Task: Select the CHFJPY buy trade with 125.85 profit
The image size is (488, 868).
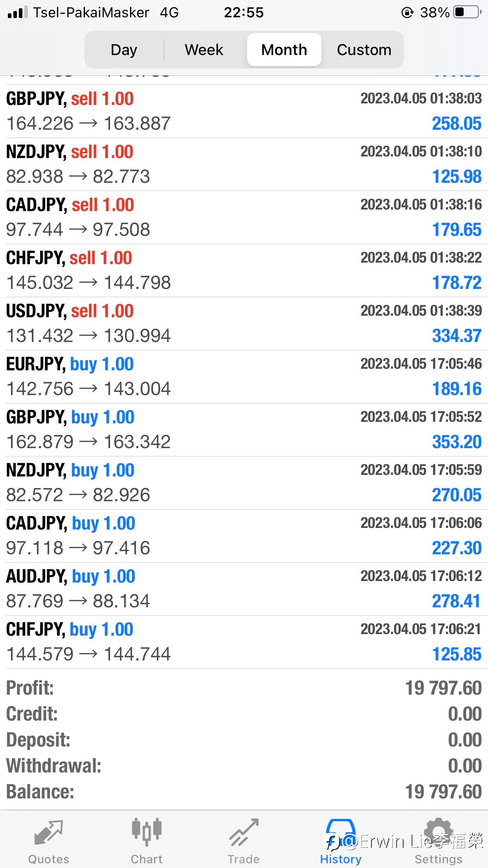Action: [x=244, y=642]
